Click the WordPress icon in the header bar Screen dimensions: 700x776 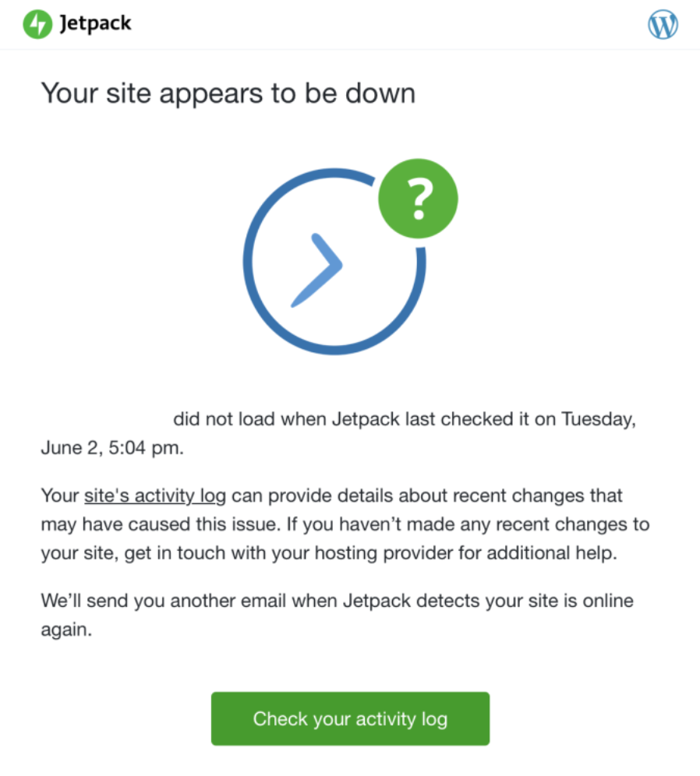[x=662, y=24]
